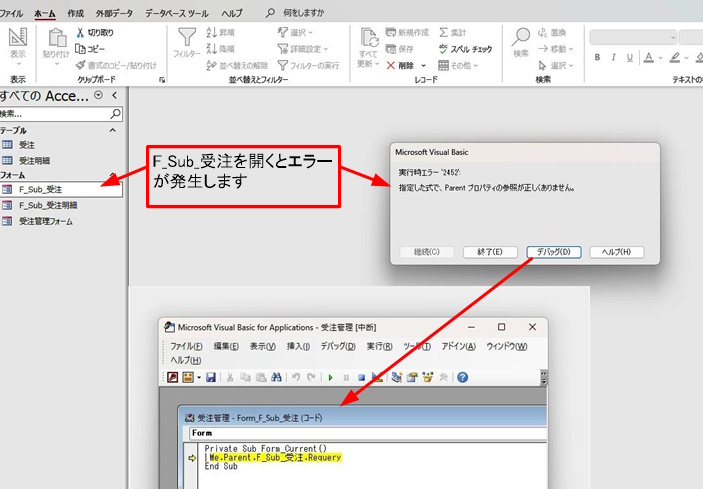
Task: Click VBA Properties Window toolbar icon
Action: tap(412, 377)
